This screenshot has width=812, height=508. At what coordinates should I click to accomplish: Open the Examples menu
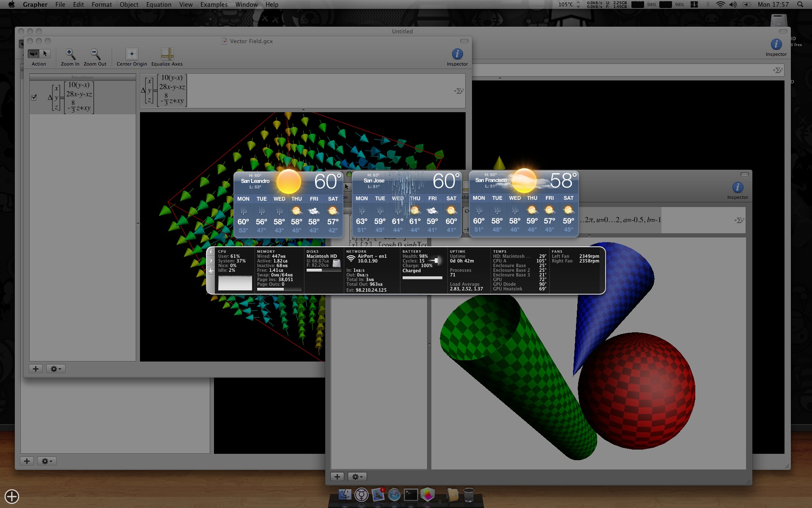point(214,5)
